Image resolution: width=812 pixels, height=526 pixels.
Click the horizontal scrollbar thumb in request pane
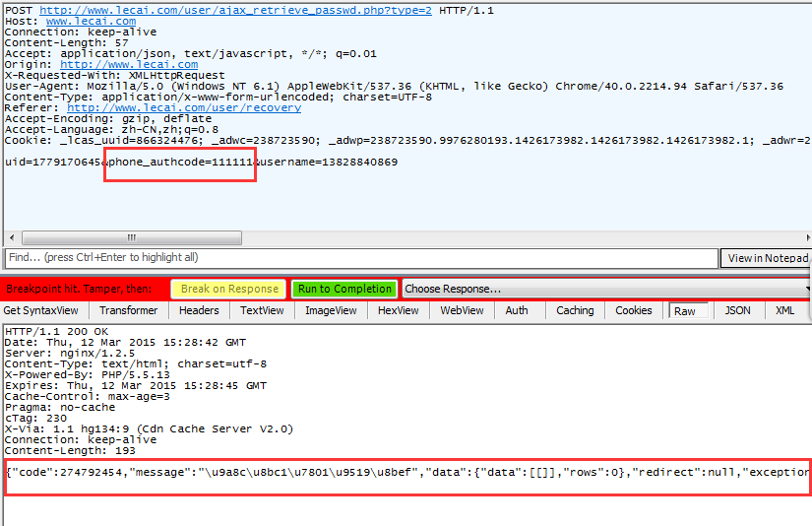coord(132,237)
